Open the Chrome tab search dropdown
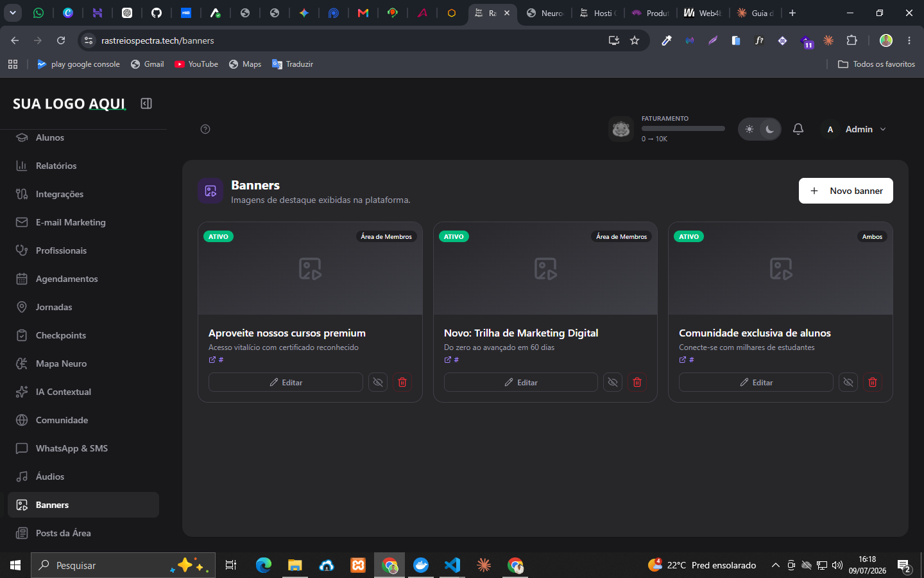This screenshot has height=578, width=924. 13,13
